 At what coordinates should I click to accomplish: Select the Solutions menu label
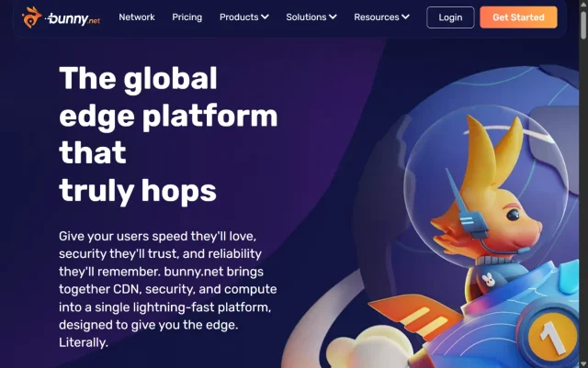[306, 17]
